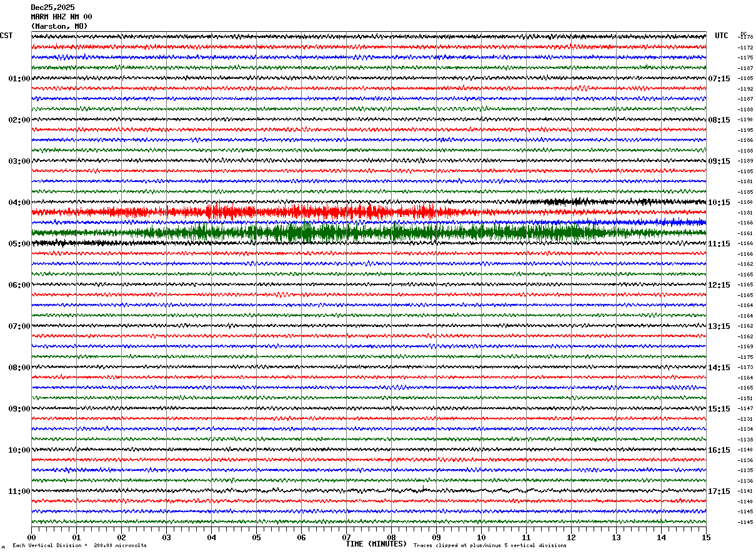Select the 08:00 CST time label

pos(19,368)
